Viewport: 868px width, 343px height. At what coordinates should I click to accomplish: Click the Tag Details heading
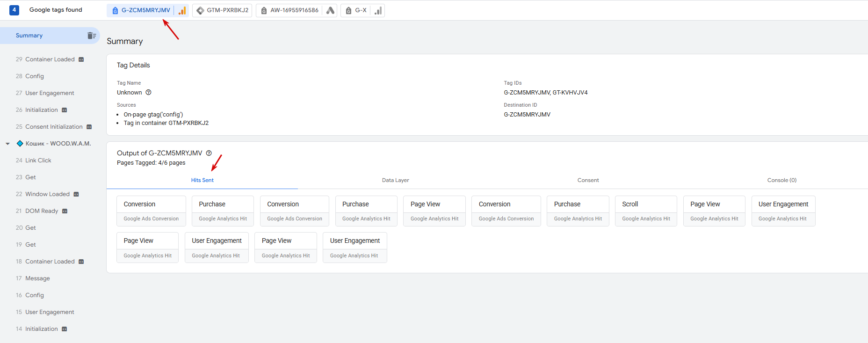[133, 65]
